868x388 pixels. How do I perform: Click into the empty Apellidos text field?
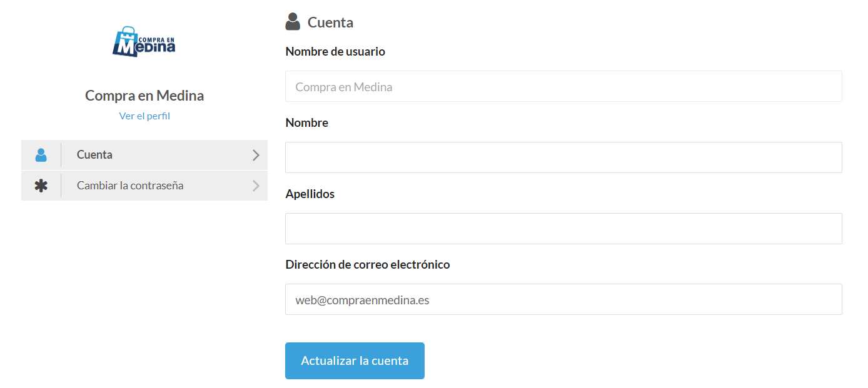pos(563,229)
